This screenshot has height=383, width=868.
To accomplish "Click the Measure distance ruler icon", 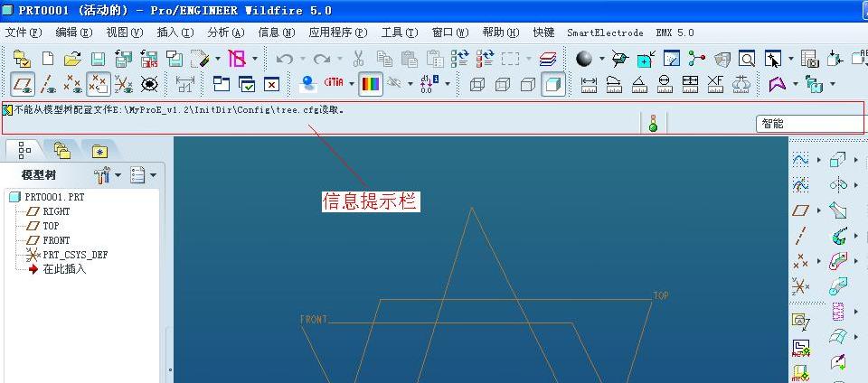I will (589, 84).
